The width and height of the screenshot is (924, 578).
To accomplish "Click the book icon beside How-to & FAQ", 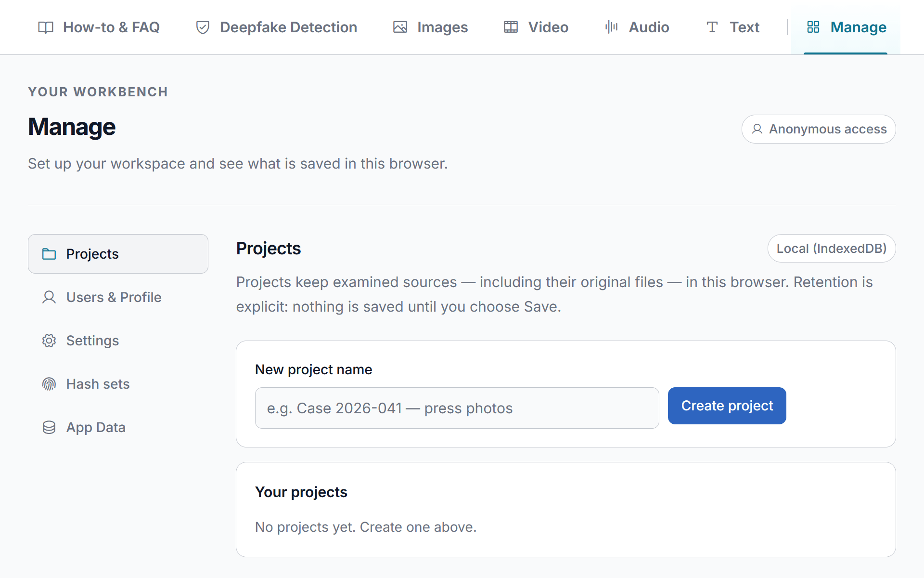I will pos(46,27).
